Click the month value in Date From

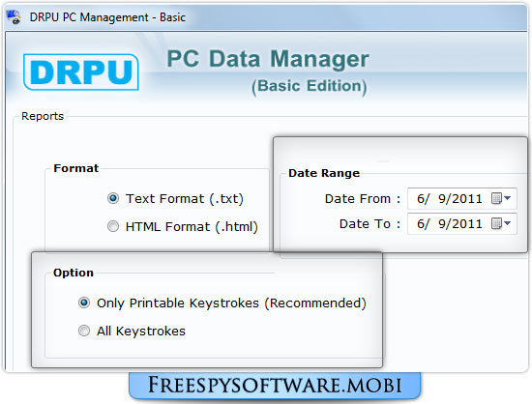coord(421,198)
